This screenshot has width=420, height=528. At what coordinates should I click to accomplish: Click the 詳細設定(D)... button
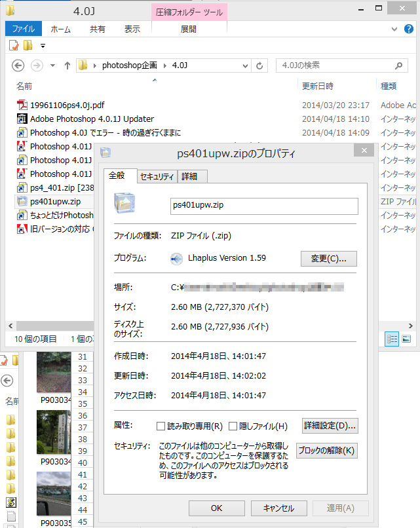330,426
